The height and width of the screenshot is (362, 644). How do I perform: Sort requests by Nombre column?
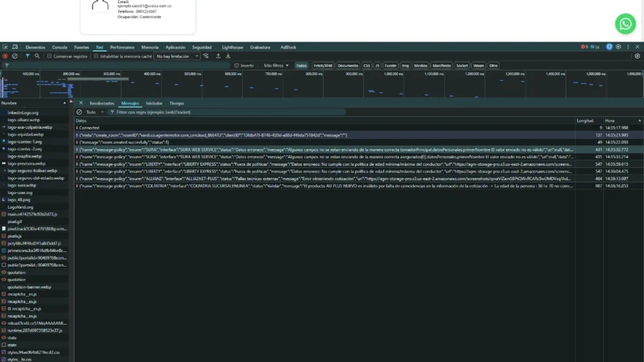(33, 103)
